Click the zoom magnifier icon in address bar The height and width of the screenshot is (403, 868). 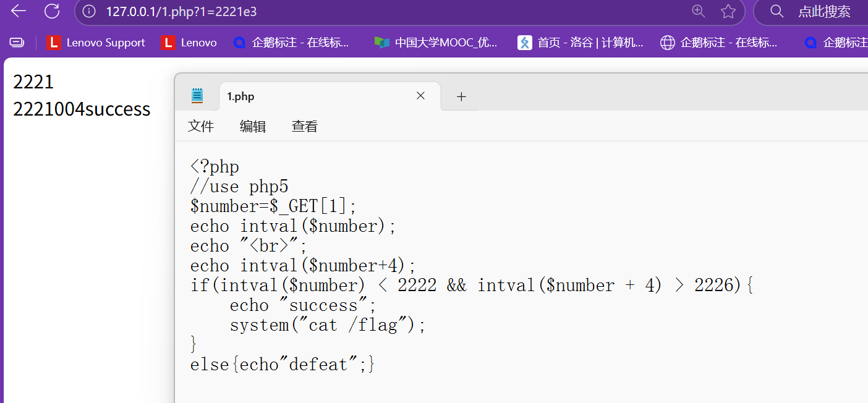tap(698, 11)
